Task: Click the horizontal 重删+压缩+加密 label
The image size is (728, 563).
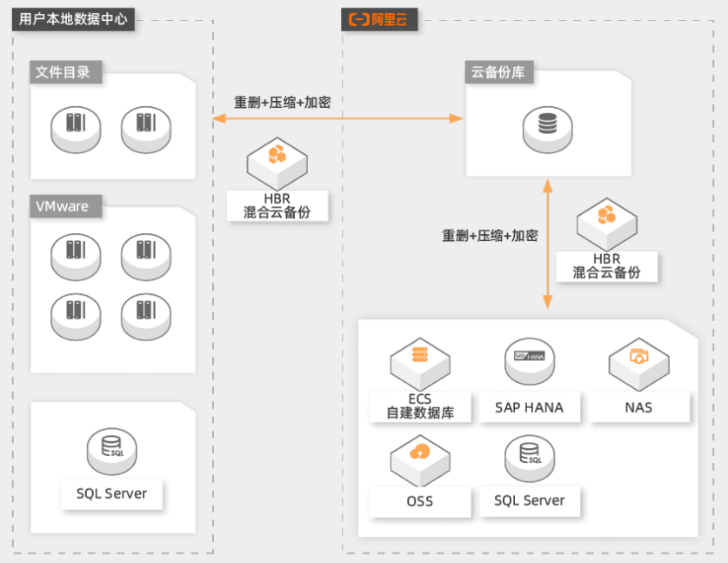Action: tap(283, 102)
